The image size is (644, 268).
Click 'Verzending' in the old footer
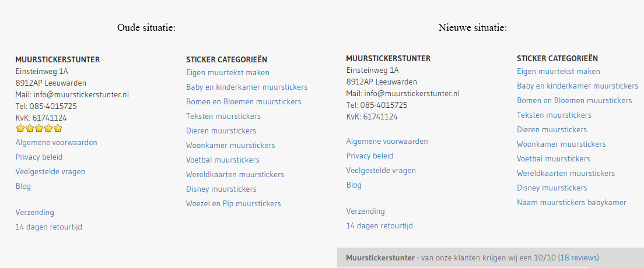point(34,213)
